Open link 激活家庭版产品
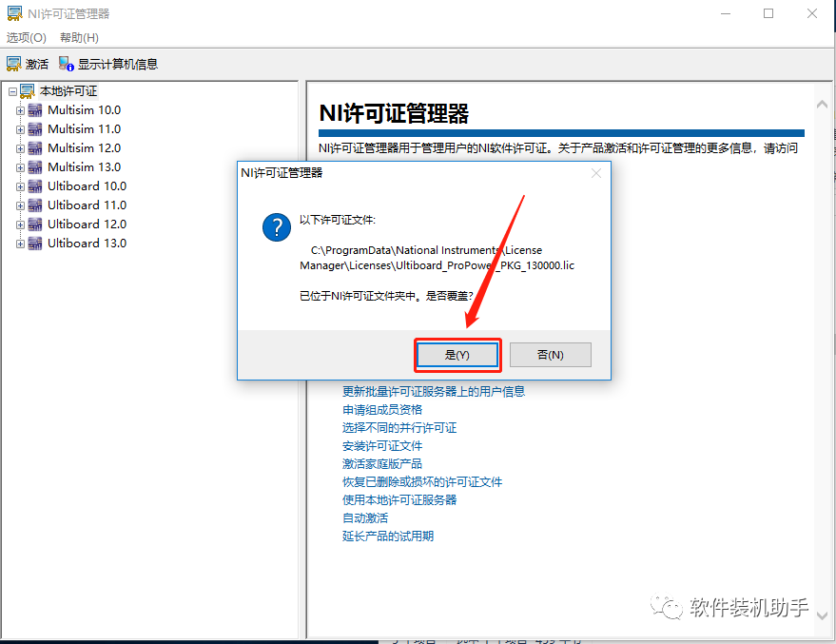Image resolution: width=836 pixels, height=644 pixels. (x=382, y=464)
